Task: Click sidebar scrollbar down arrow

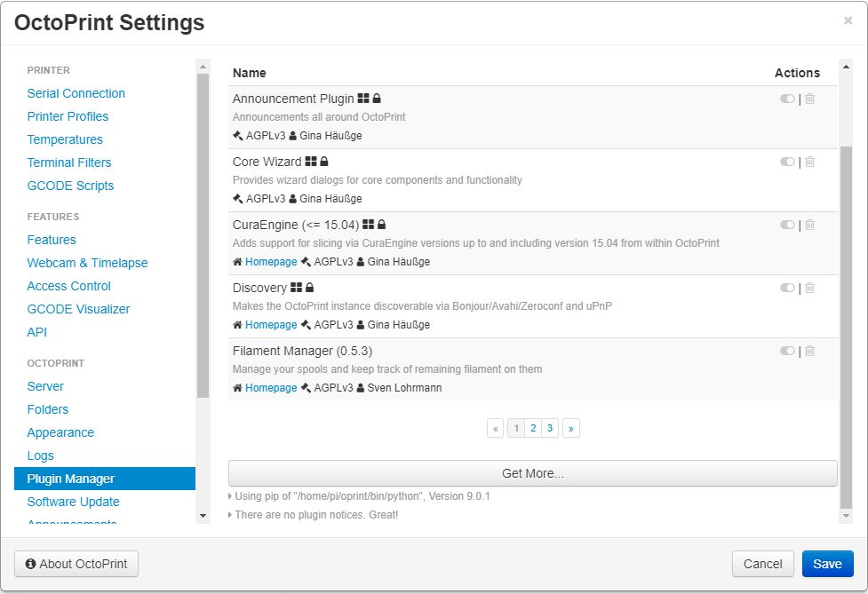Action: 203,516
